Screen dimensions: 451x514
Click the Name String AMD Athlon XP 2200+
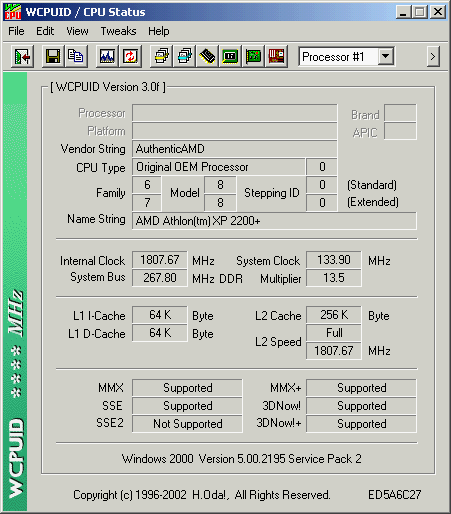[274, 221]
